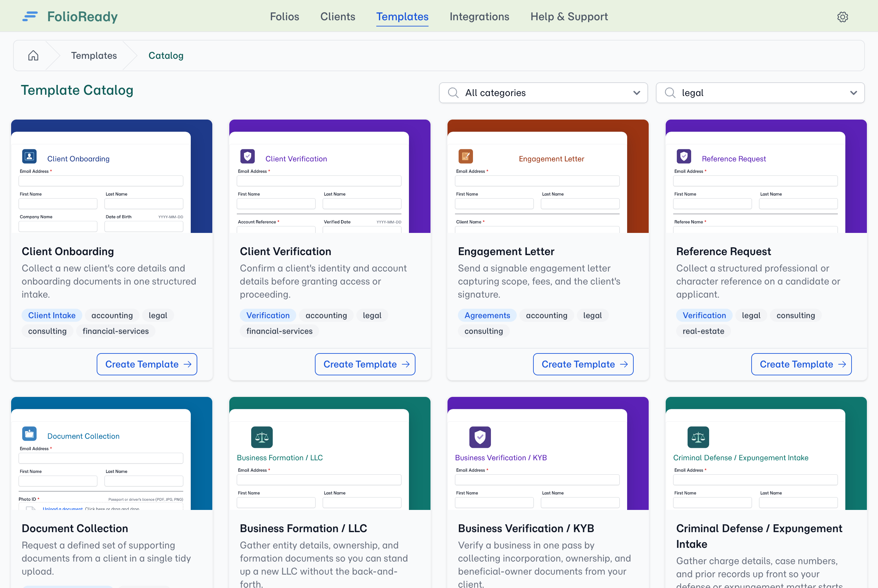Click the Client Verification card heading
The image size is (878, 588).
286,251
